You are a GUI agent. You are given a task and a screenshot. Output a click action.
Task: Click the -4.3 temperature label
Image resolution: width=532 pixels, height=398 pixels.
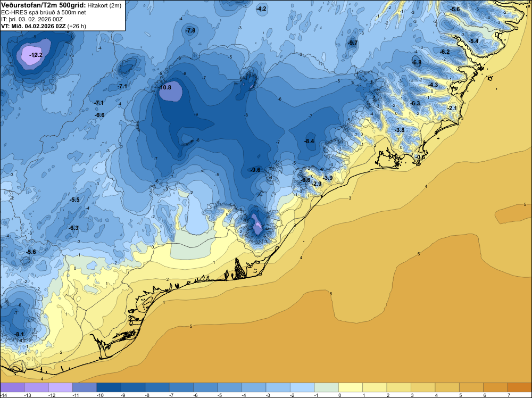coord(433,85)
